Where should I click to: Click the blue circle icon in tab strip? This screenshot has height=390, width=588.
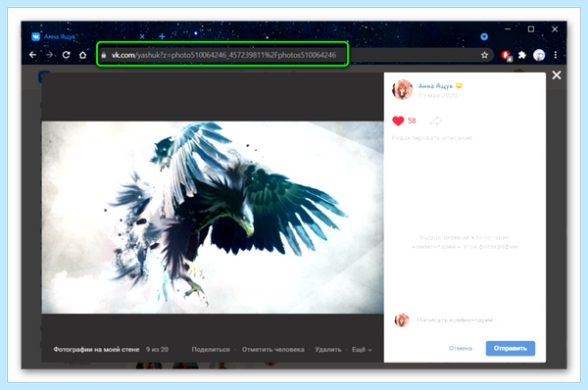click(484, 36)
